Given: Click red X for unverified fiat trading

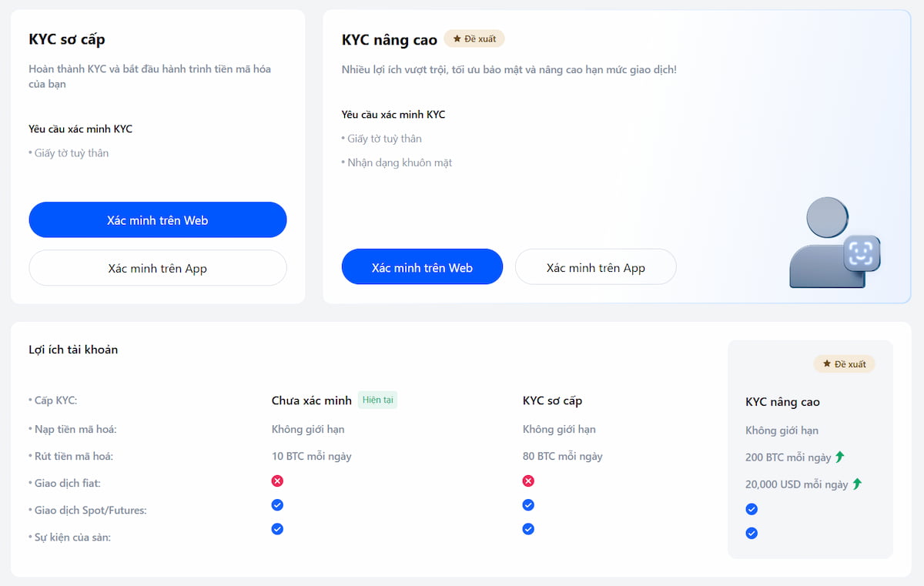Looking at the screenshot, I should point(277,481).
